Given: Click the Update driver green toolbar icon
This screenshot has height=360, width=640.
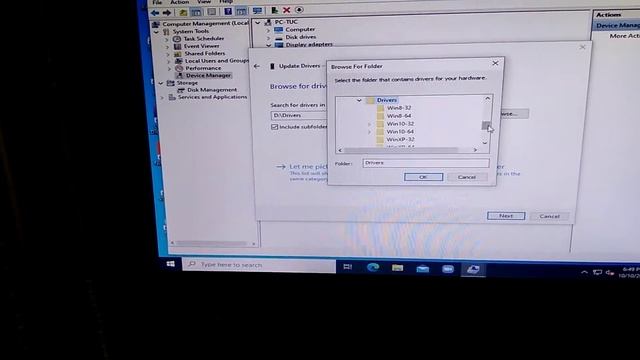Looking at the screenshot, I should point(275,10).
